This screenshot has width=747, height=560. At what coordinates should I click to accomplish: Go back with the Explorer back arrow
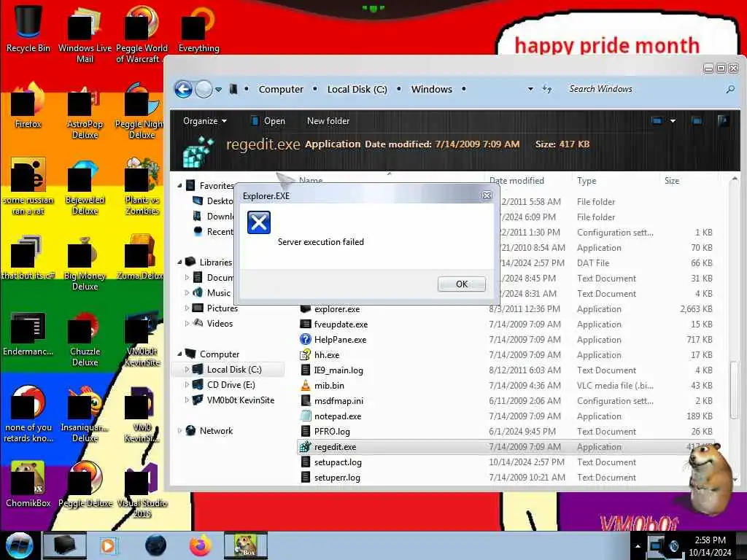183,89
